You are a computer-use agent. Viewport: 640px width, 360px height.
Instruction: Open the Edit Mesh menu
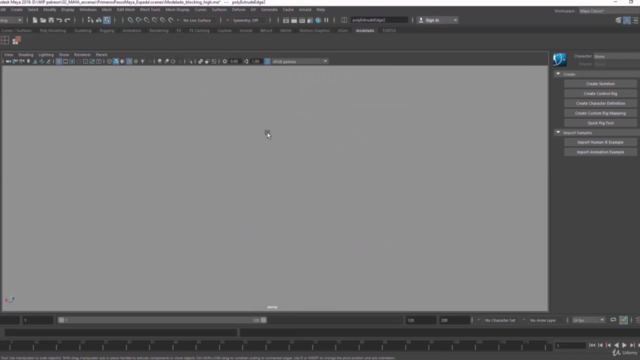(125, 9)
